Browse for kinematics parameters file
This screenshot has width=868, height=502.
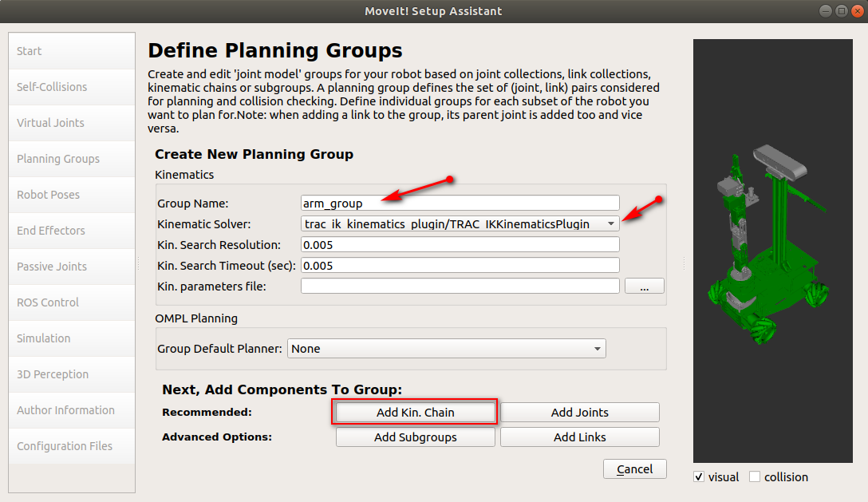coord(645,287)
